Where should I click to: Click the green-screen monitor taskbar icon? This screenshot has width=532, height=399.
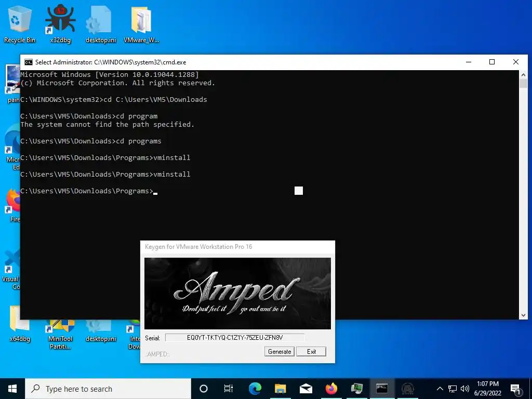point(356,389)
